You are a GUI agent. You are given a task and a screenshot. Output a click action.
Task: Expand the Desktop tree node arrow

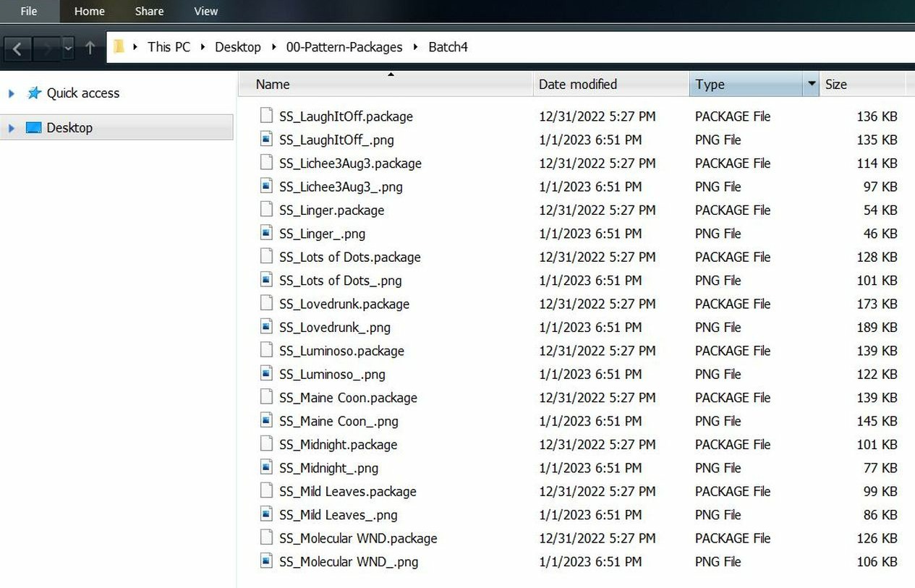(x=11, y=128)
